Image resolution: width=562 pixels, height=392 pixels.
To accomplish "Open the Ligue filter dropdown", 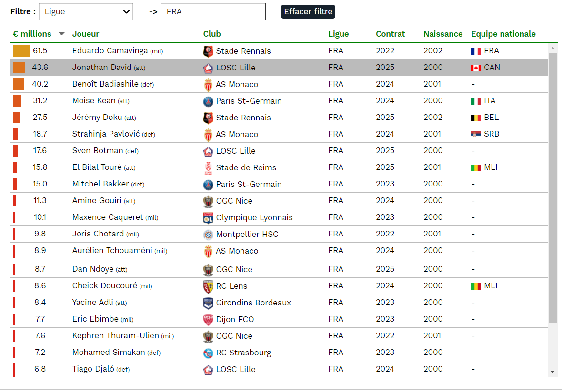I will click(x=86, y=11).
